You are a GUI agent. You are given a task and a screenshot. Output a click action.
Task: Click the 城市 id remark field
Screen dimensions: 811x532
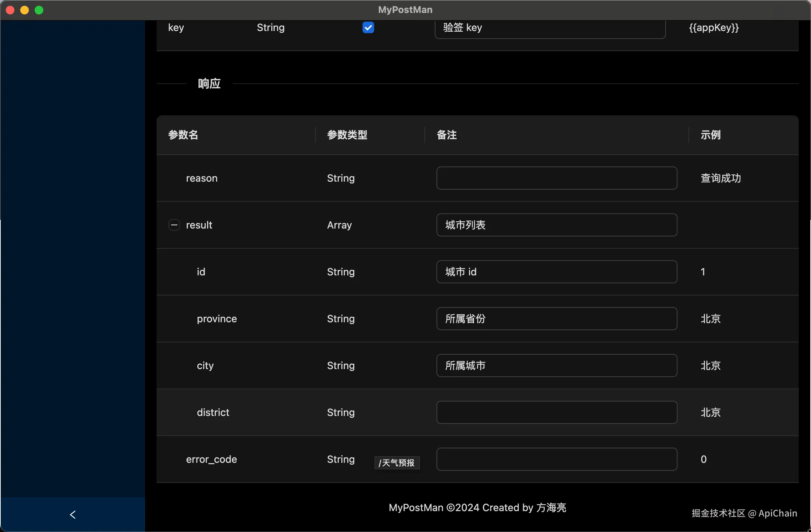coord(556,272)
